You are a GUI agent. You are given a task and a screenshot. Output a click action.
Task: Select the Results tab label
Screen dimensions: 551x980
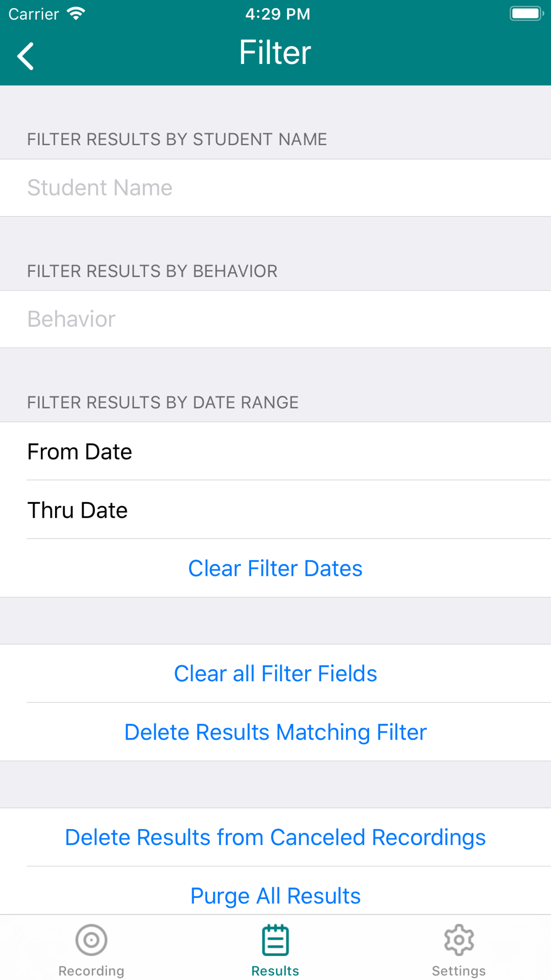(x=275, y=971)
